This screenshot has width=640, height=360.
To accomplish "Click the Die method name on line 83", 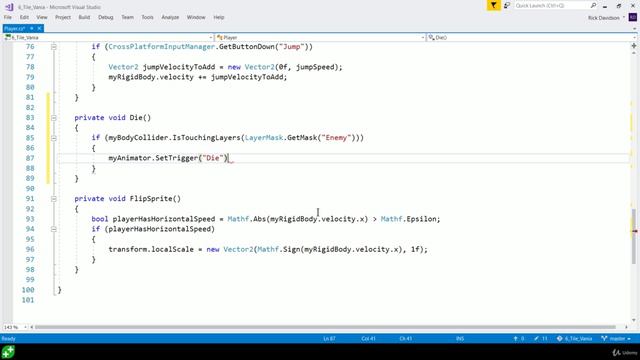I will click(136, 118).
